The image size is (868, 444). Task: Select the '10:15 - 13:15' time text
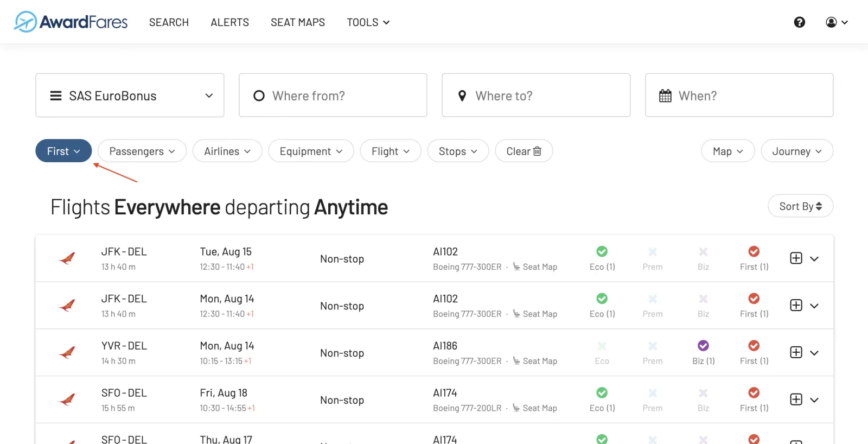tap(221, 361)
